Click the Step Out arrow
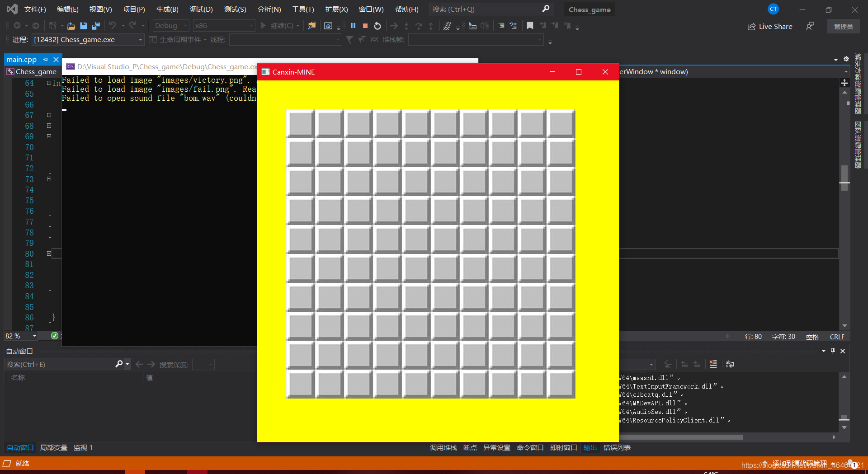 pos(431,26)
